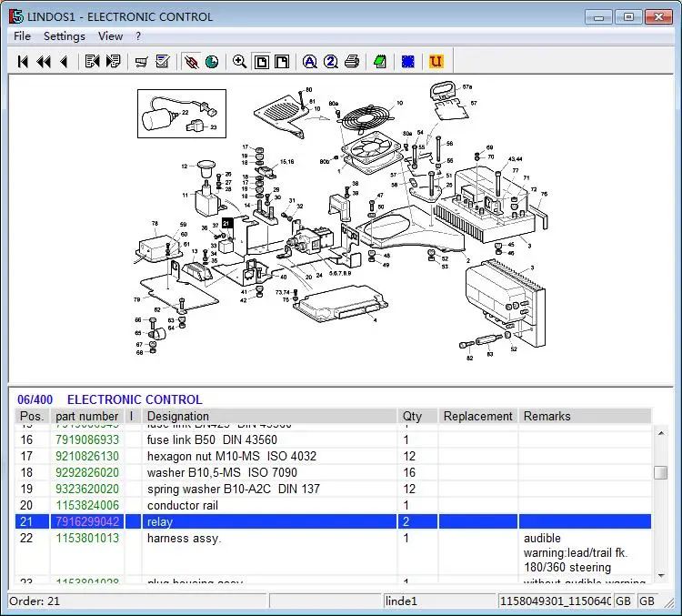682x616 pixels.
Task: Click the blue circled 2 search icon
Action: 331,62
